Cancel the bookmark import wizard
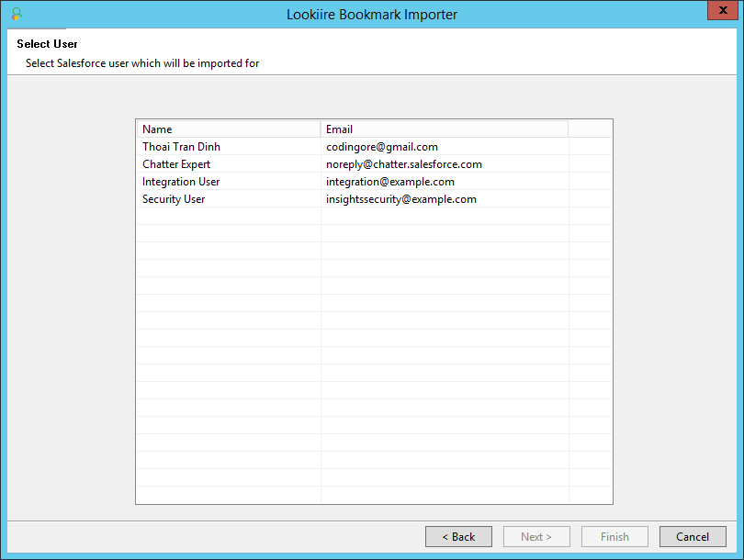This screenshot has height=560, width=744. coord(693,536)
